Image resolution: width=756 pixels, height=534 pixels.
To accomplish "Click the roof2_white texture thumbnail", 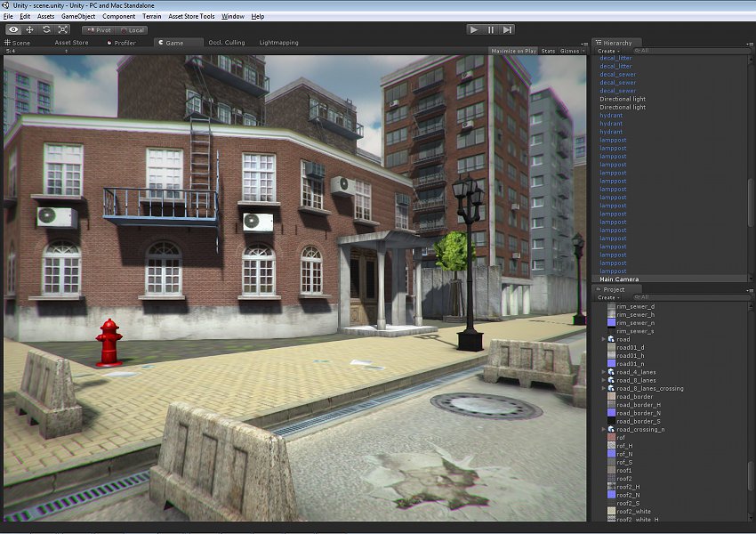I will [x=611, y=512].
